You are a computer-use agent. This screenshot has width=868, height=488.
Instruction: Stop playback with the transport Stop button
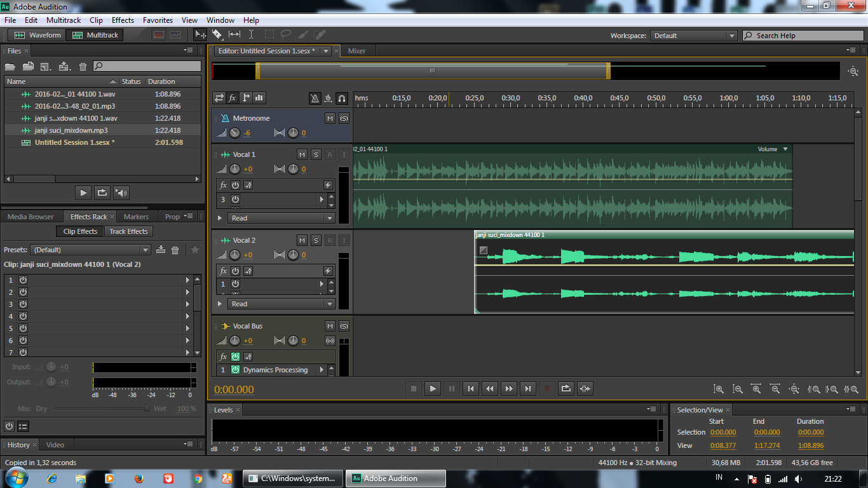(413, 388)
